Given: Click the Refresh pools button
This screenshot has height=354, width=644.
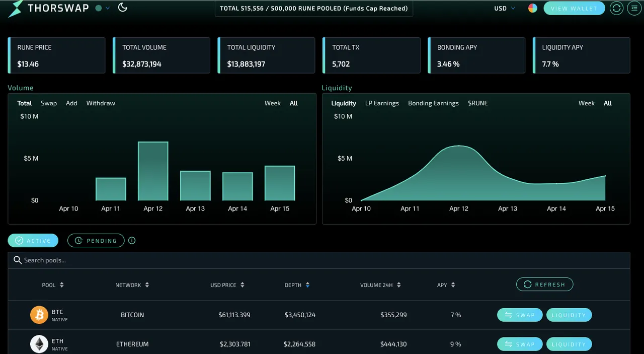Looking at the screenshot, I should tap(544, 285).
